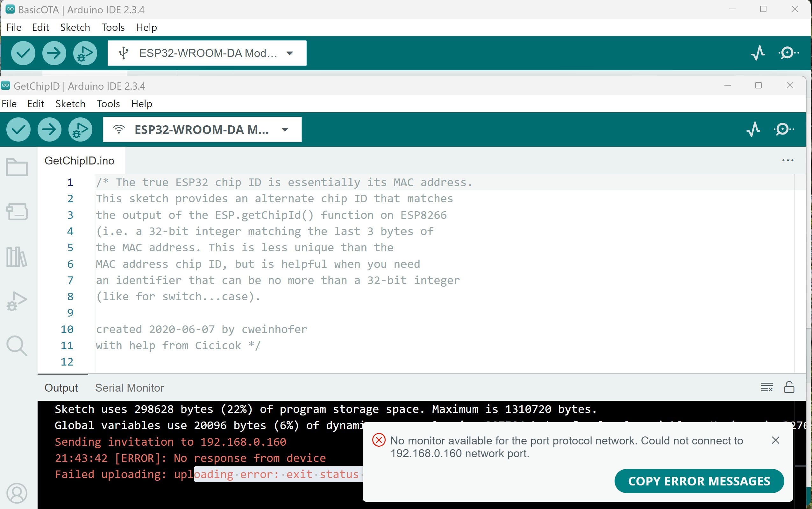Upload the GetChipID sketch
The width and height of the screenshot is (812, 509).
pos(49,129)
